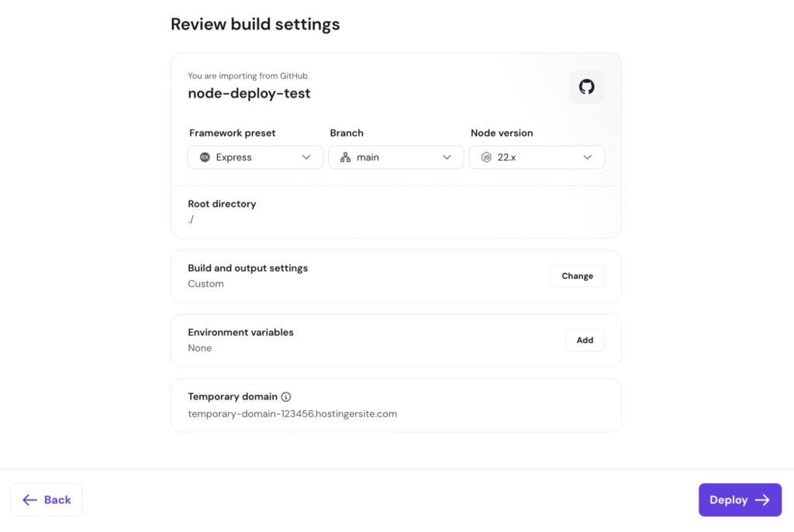Click the Review build settings heading
794x532 pixels.
(x=255, y=24)
